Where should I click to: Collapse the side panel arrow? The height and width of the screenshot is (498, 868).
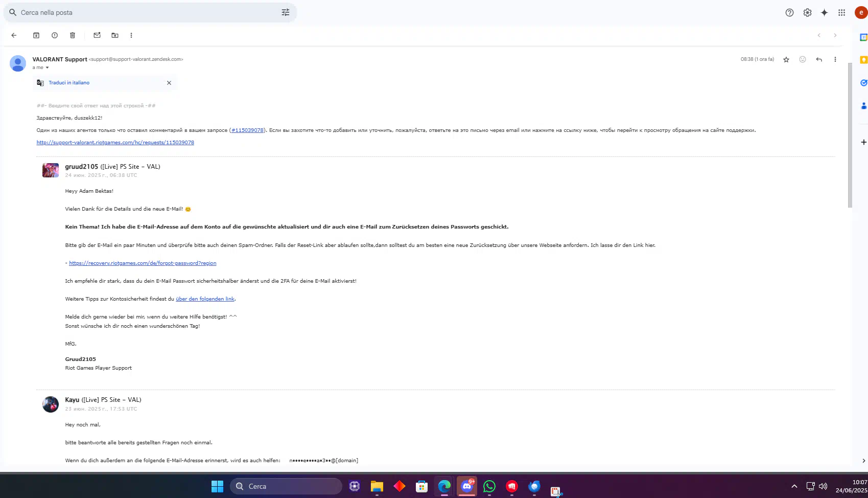coord(863,461)
